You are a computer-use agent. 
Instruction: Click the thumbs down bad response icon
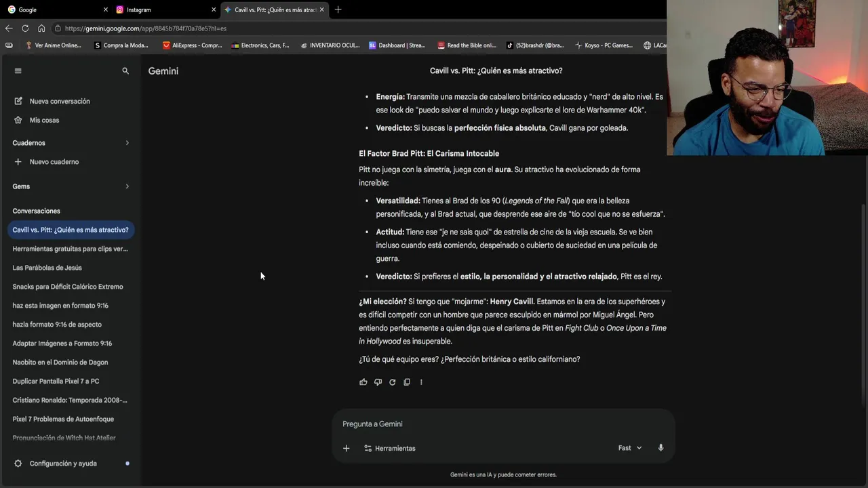[378, 382]
